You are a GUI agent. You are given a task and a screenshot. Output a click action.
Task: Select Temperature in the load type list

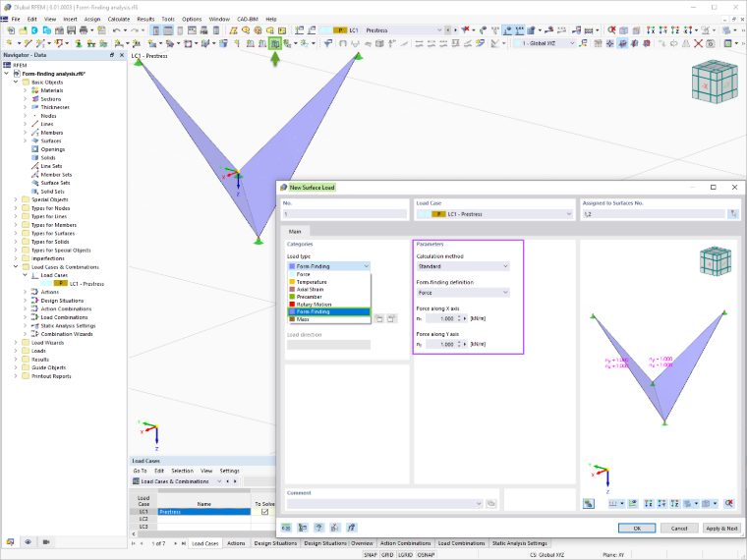click(328, 282)
